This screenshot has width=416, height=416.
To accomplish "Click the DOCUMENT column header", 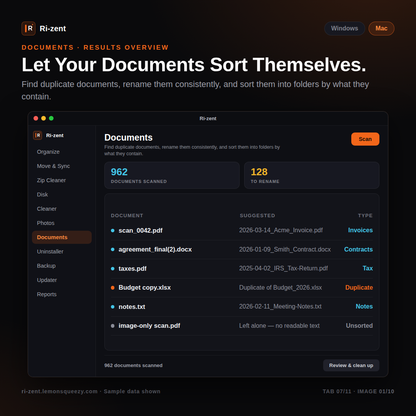I will pos(127,216).
